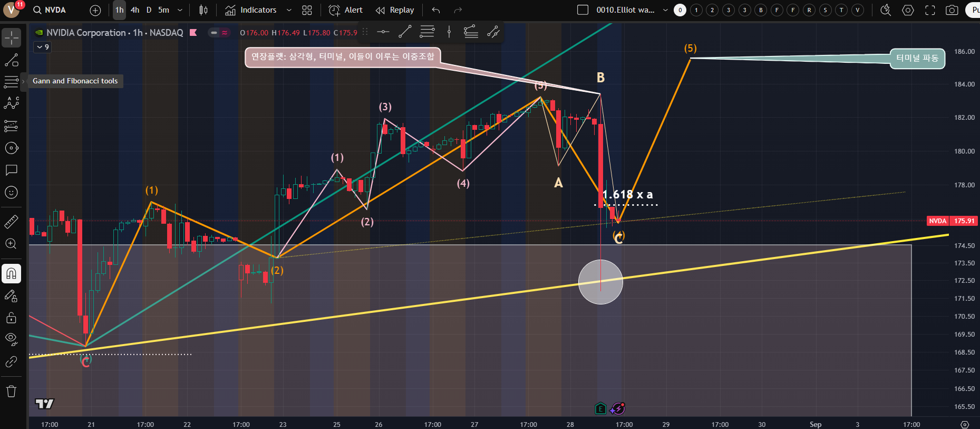
Task: Open the Gann and Fibonacci tools
Action: (x=11, y=82)
